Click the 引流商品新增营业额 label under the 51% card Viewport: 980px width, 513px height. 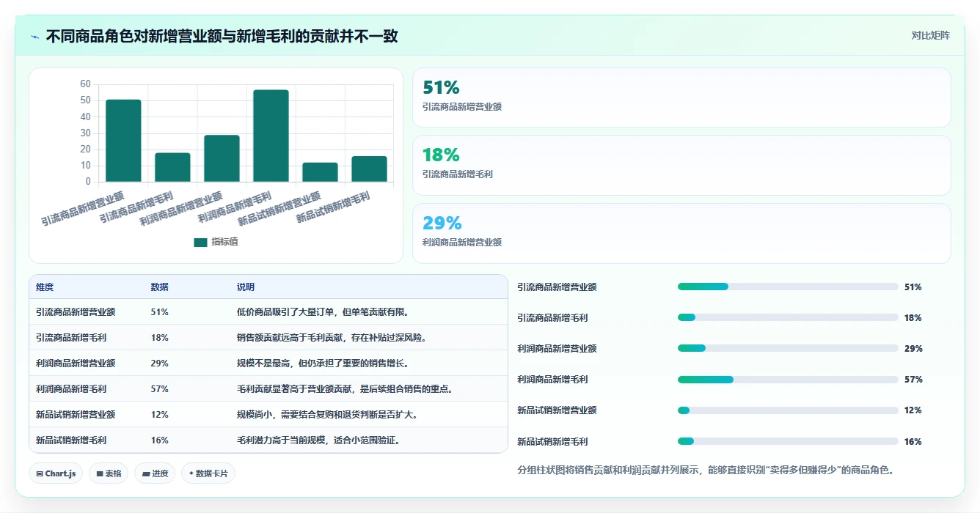[462, 107]
